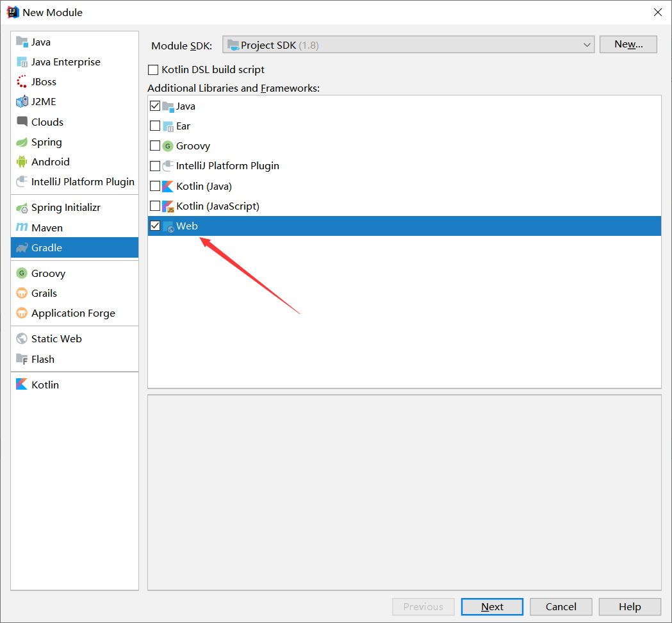Select Spring Initializr module type
The width and height of the screenshot is (672, 623).
pyautogui.click(x=74, y=208)
